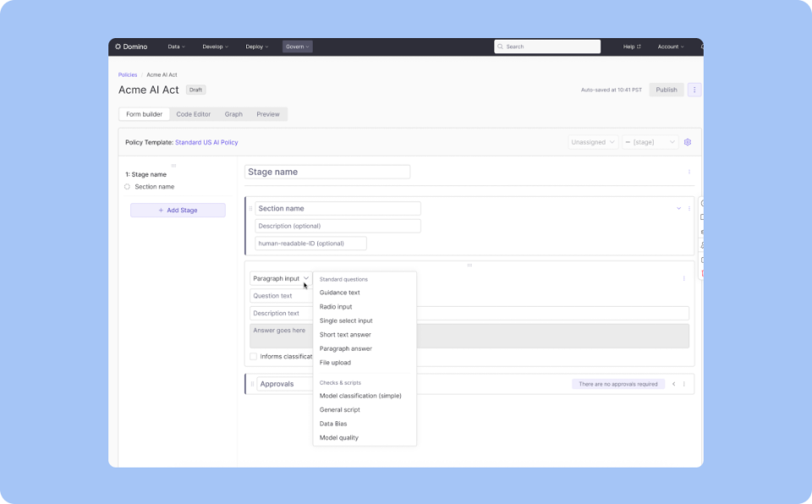This screenshot has height=504, width=812.
Task: Enable the Informs classification checkbox
Action: (x=253, y=356)
